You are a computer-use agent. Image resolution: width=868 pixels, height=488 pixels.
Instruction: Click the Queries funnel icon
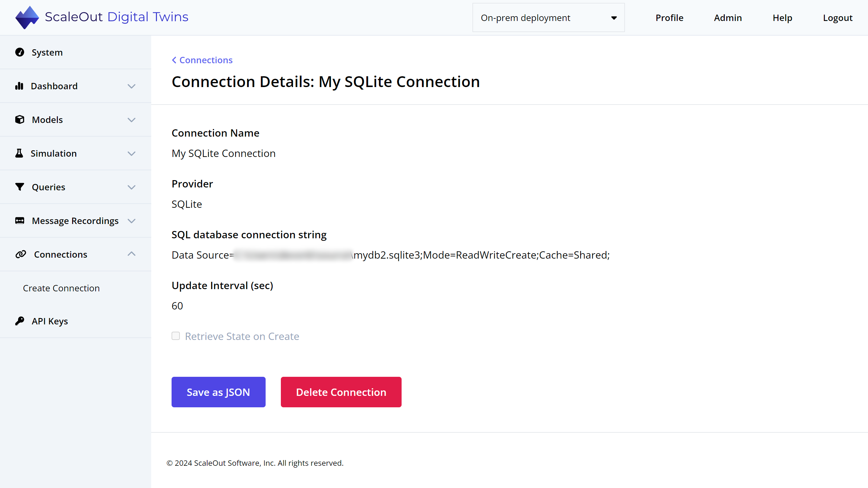[20, 187]
